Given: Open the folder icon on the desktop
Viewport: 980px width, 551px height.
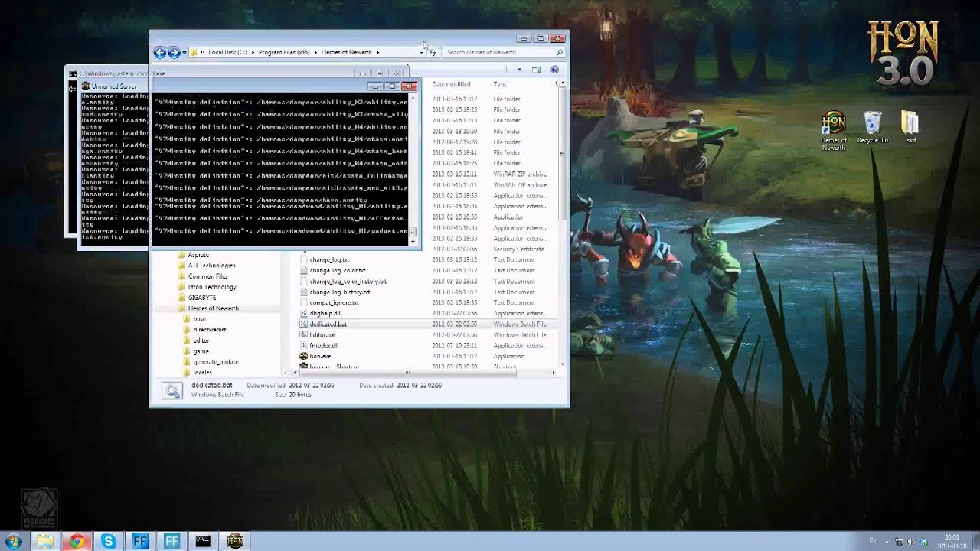Looking at the screenshot, I should [x=910, y=128].
